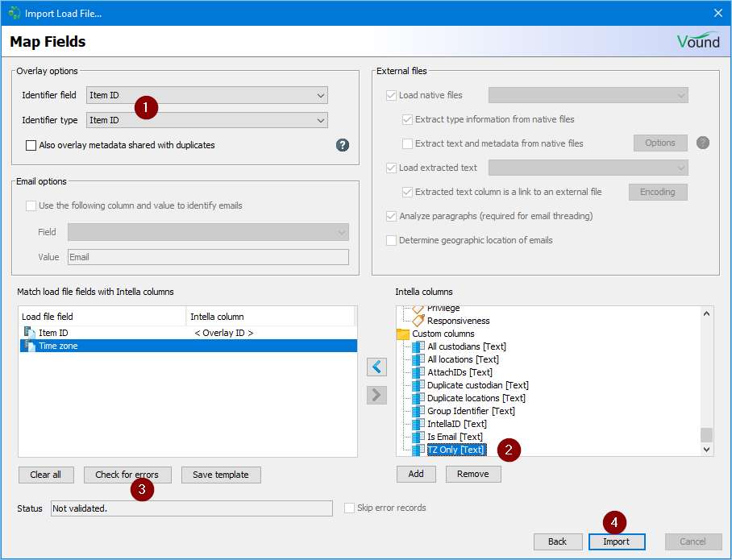The image size is (732, 560).
Task: Click the AttachIDs column icon
Action: click(x=418, y=372)
